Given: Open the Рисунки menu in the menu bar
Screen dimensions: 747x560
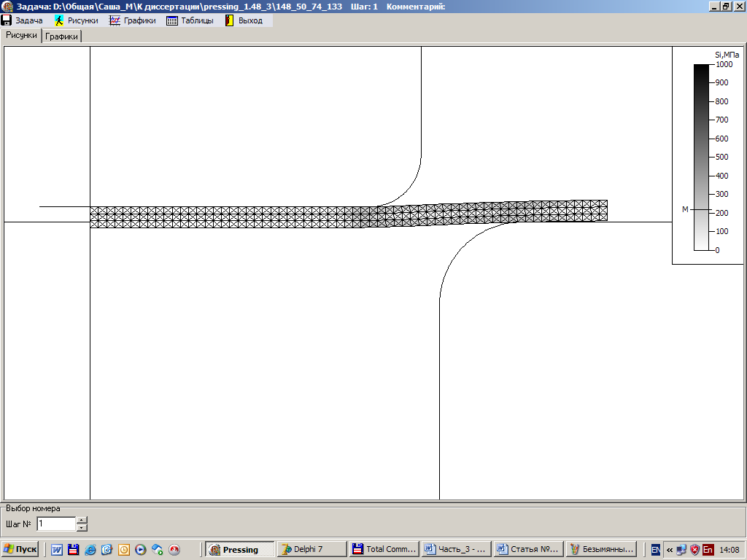Looking at the screenshot, I should click(76, 20).
